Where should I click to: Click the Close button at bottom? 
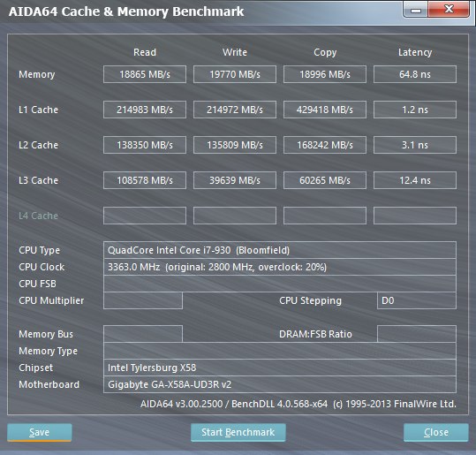(436, 432)
